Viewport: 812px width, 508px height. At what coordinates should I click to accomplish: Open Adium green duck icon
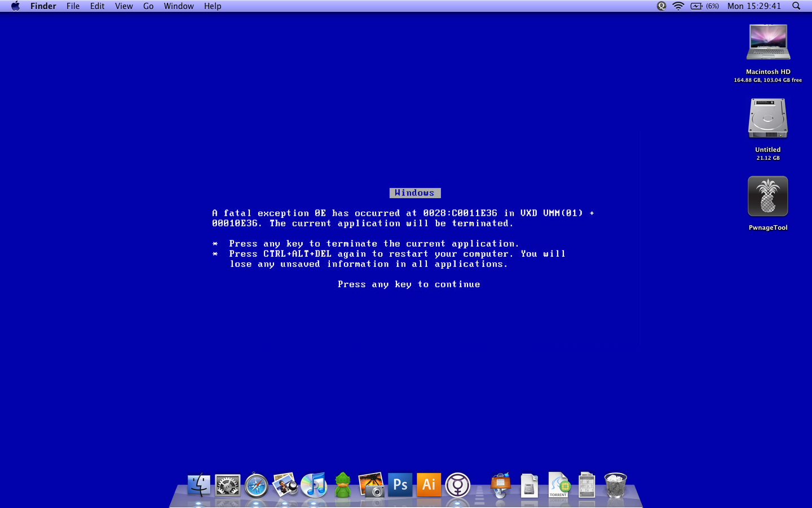[x=343, y=485]
